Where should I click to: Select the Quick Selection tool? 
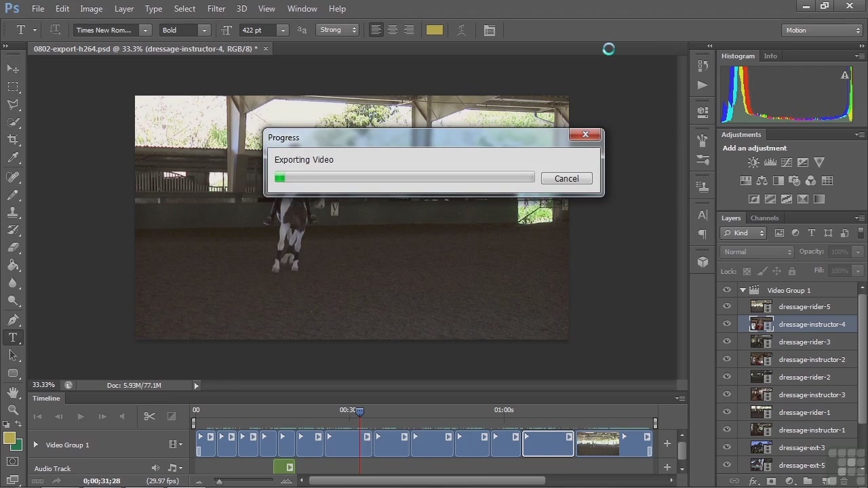coord(13,122)
